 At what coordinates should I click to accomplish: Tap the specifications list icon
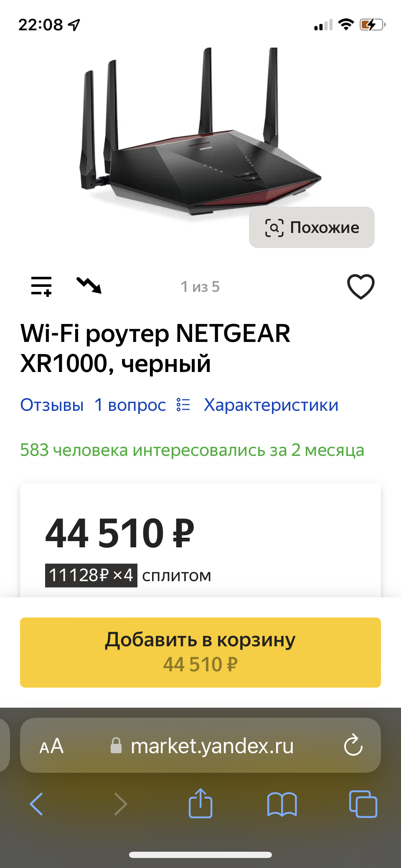point(183,405)
